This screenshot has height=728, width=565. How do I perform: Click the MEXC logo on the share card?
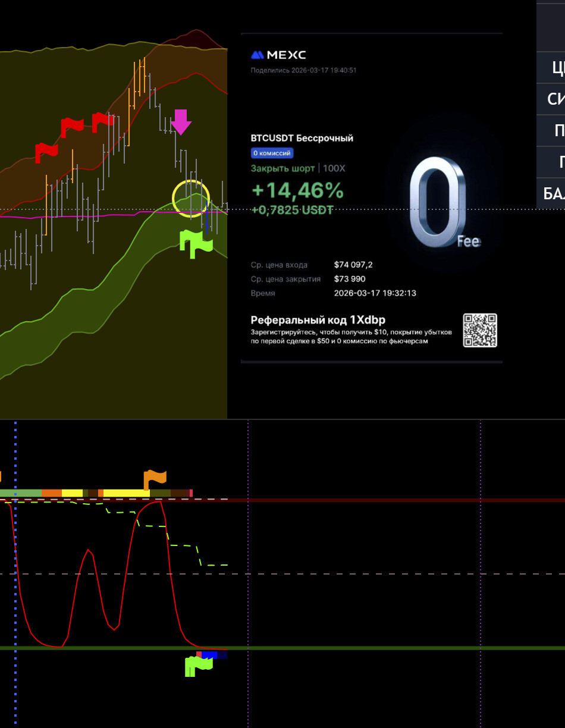[x=278, y=55]
